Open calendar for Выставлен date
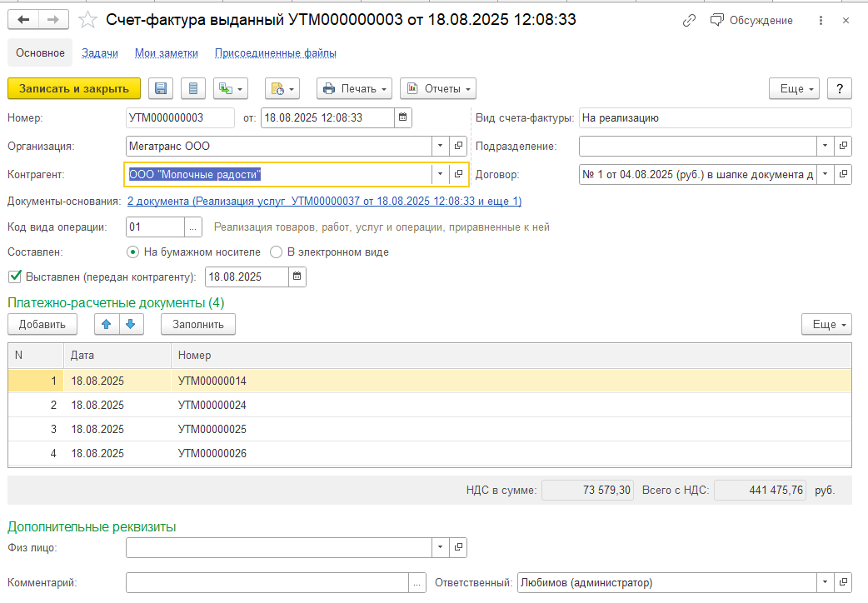868x603 pixels. pos(297,277)
